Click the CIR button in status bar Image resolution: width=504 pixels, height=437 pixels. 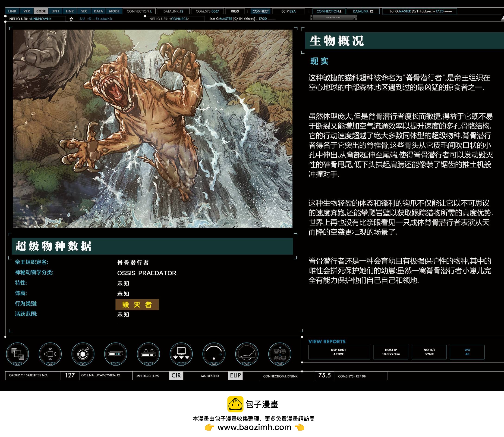tap(176, 375)
